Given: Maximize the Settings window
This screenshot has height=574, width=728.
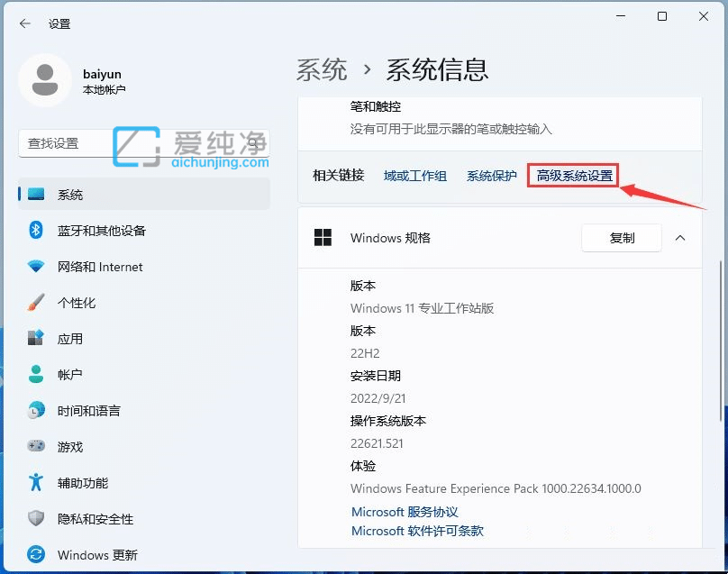Looking at the screenshot, I should (x=662, y=16).
